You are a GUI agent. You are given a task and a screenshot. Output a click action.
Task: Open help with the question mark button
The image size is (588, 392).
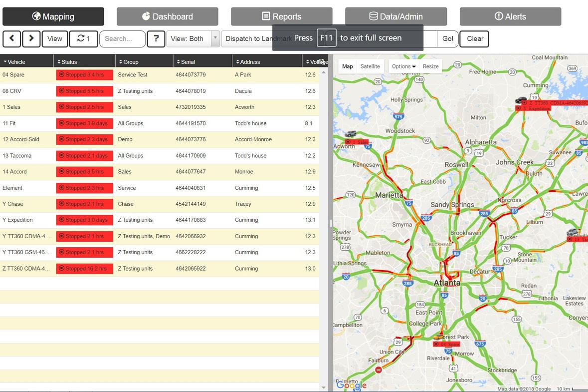point(156,38)
